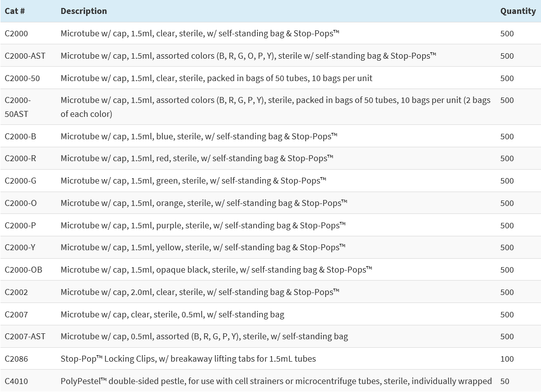This screenshot has width=541, height=392.
Task: Click the quantity 100 for C2086
Action: tap(507, 359)
